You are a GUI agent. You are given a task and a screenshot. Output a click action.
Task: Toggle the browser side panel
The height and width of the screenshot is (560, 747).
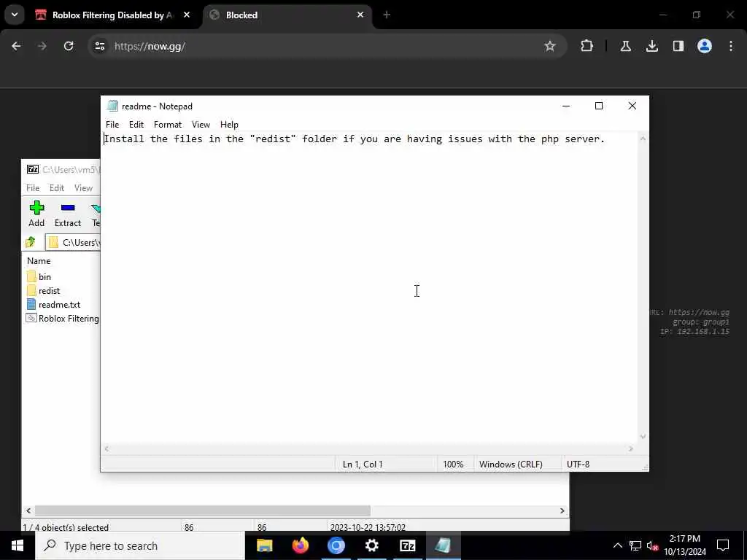(678, 46)
